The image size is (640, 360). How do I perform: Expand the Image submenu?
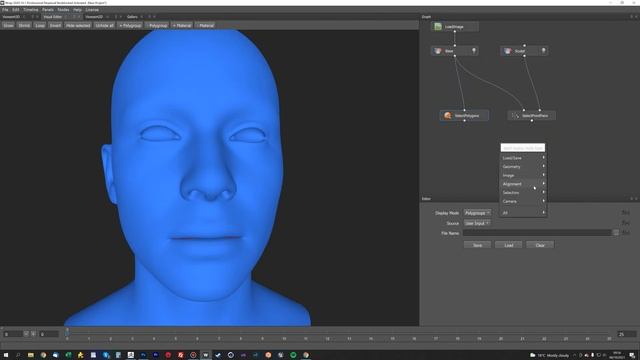(x=523, y=175)
